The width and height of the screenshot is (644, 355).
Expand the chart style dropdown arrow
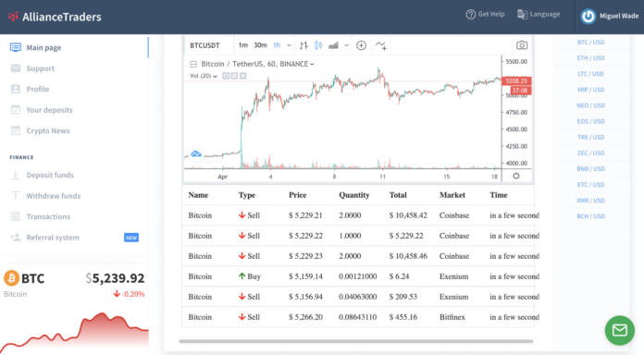click(x=347, y=45)
